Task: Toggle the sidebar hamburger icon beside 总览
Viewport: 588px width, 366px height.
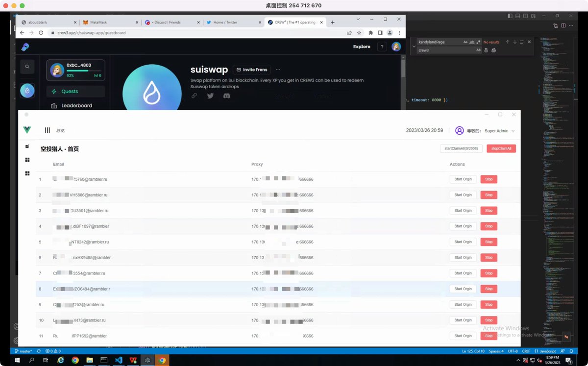Action: pyautogui.click(x=48, y=130)
